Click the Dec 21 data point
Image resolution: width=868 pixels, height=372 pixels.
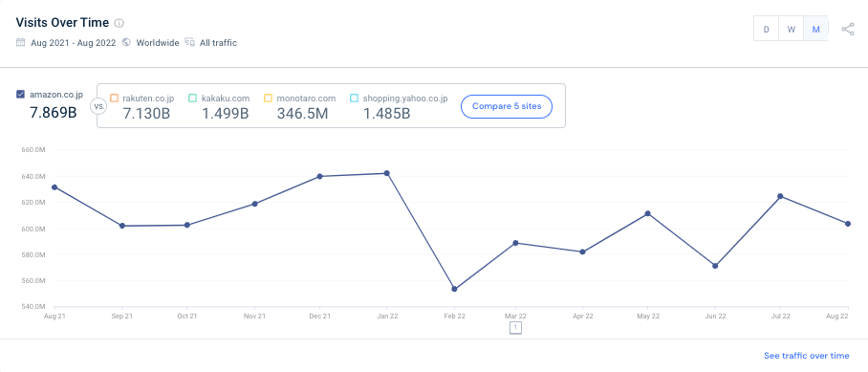320,177
